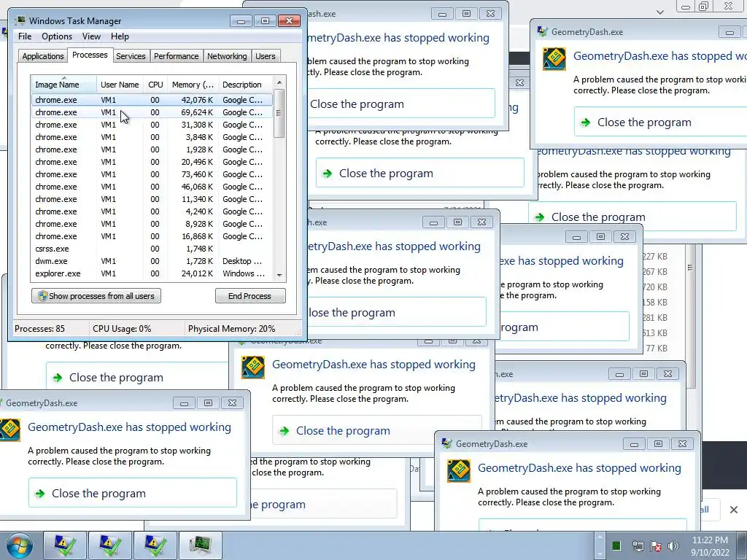Click the shield icon on Show processes button
The height and width of the screenshot is (560, 747).
42,296
